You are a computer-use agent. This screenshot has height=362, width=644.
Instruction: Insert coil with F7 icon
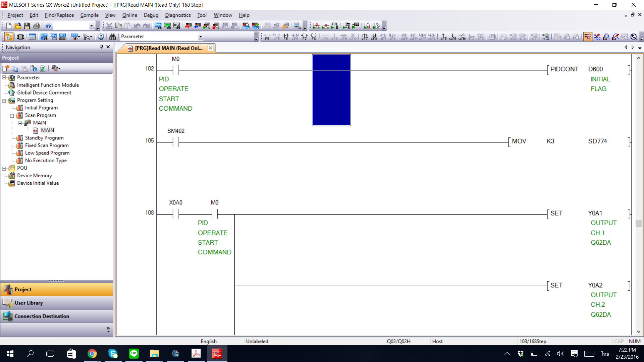tap(304, 37)
